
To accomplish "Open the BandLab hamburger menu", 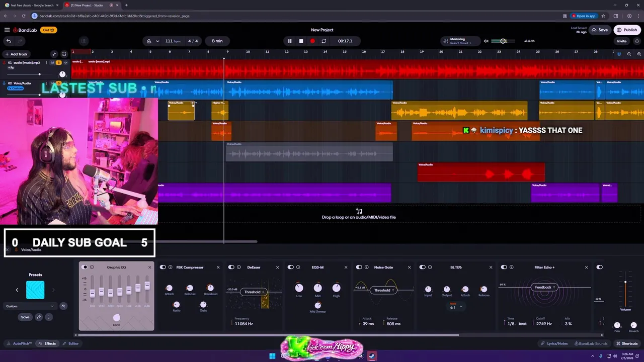I will (x=7, y=30).
